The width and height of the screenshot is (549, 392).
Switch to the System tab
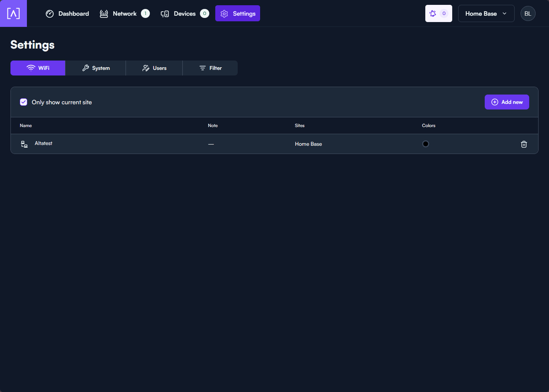click(96, 68)
